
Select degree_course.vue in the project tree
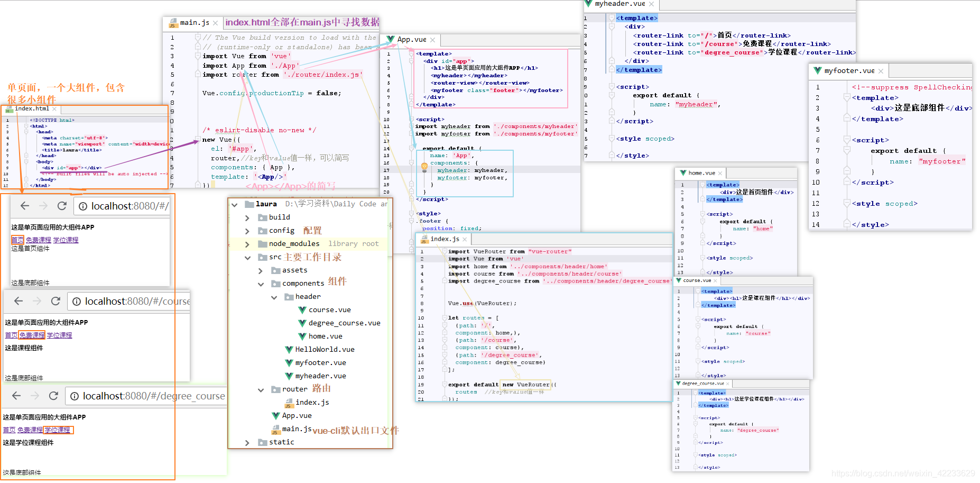[x=344, y=323]
